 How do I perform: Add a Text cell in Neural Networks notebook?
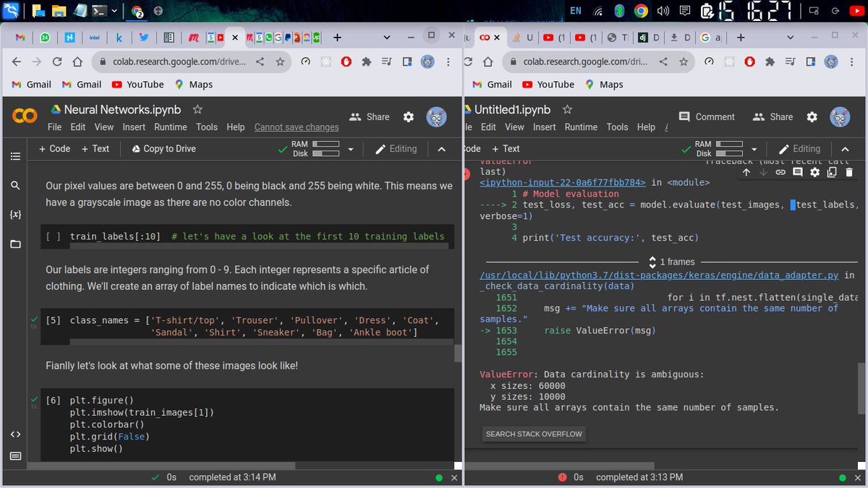click(x=95, y=149)
